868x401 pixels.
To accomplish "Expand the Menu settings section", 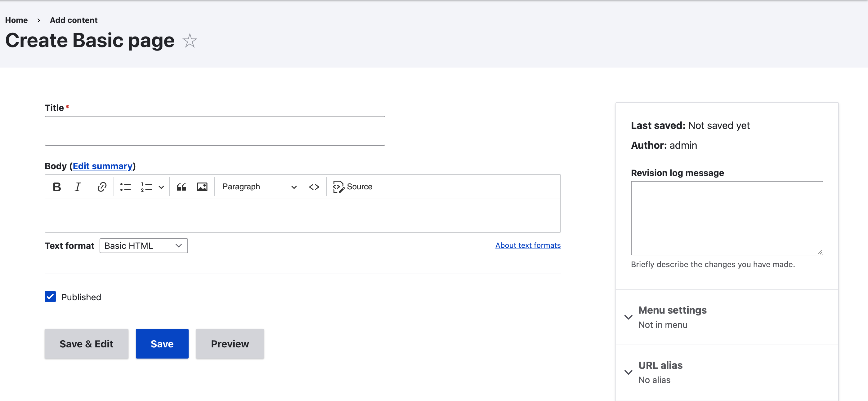I will (672, 310).
